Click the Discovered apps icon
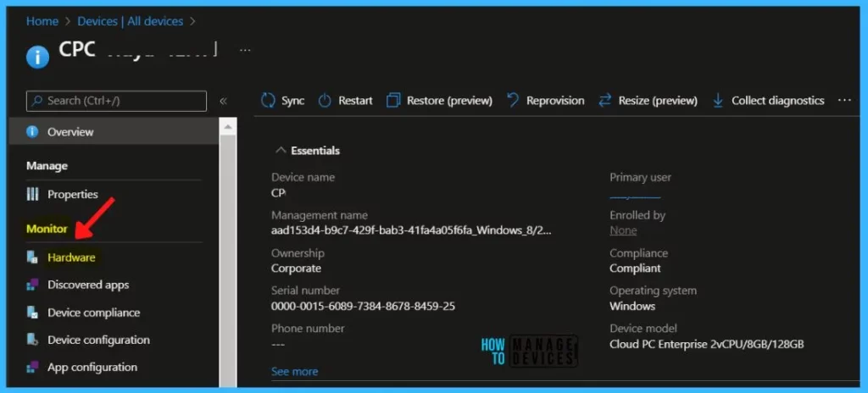Screen dimensions: 868x393 click(33, 285)
